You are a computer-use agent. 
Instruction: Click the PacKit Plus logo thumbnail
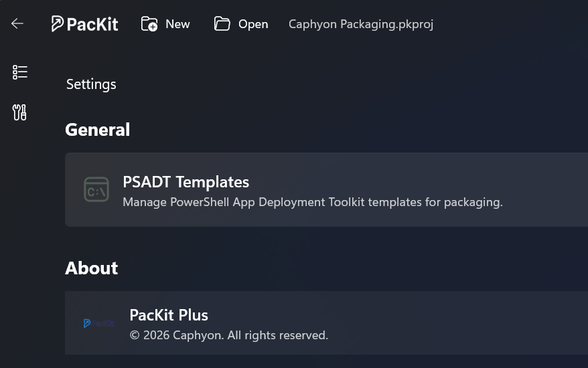coord(99,323)
